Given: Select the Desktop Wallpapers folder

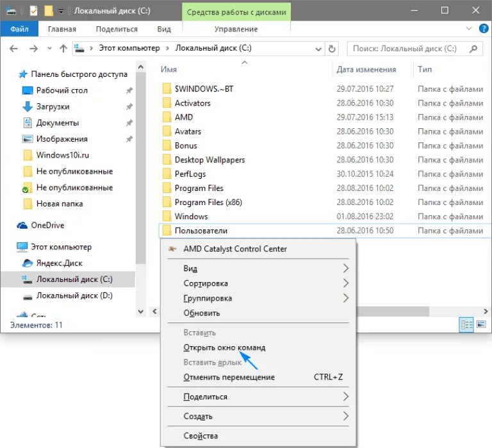Looking at the screenshot, I should tap(209, 160).
